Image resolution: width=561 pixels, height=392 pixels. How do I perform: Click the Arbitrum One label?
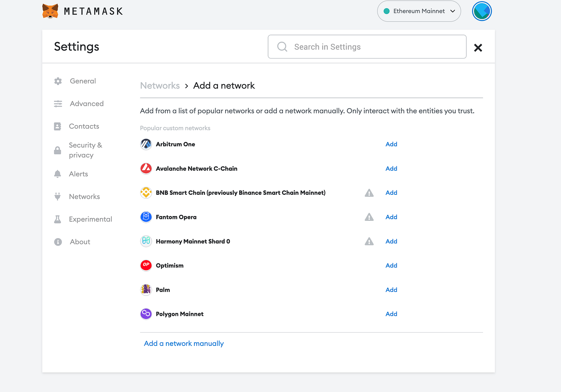[176, 144]
